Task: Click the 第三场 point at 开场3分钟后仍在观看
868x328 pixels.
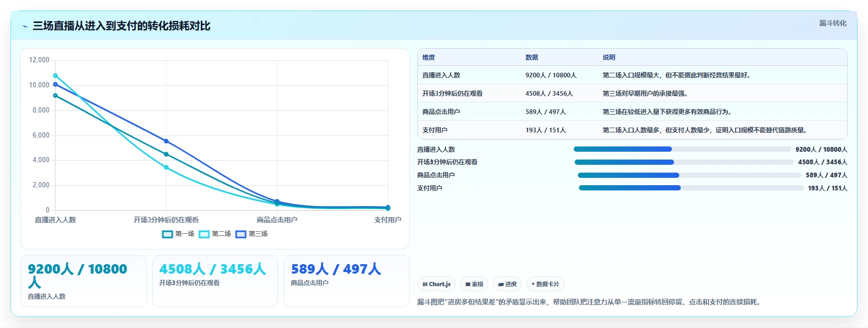Action: pyautogui.click(x=166, y=141)
